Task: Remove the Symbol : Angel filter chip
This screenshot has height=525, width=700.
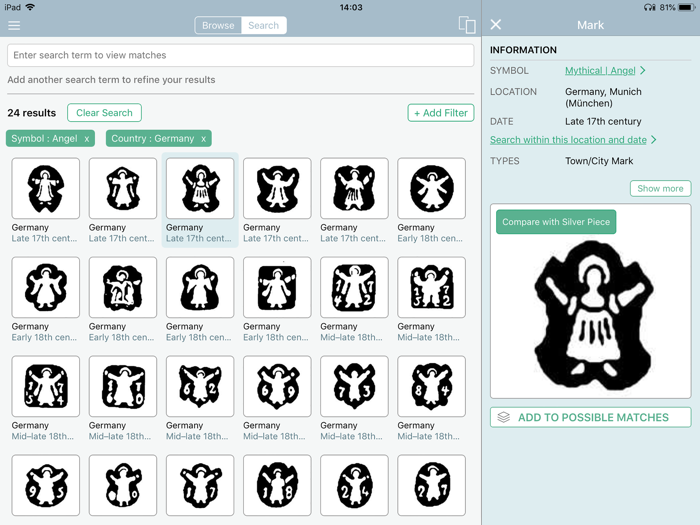Action: click(x=87, y=139)
